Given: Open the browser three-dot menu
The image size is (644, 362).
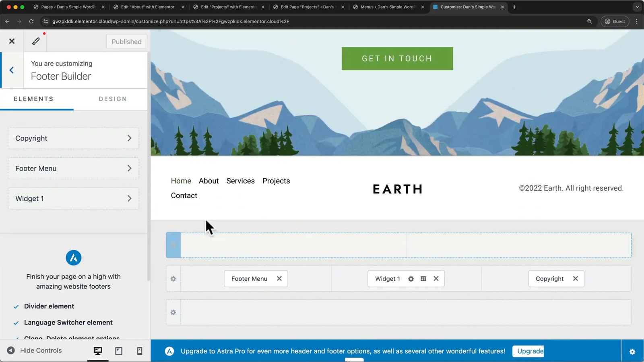Looking at the screenshot, I should pos(636,21).
